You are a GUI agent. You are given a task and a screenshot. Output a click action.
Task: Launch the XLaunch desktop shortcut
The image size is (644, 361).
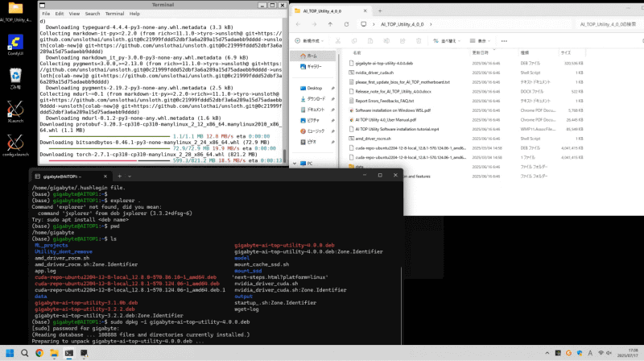(x=15, y=112)
